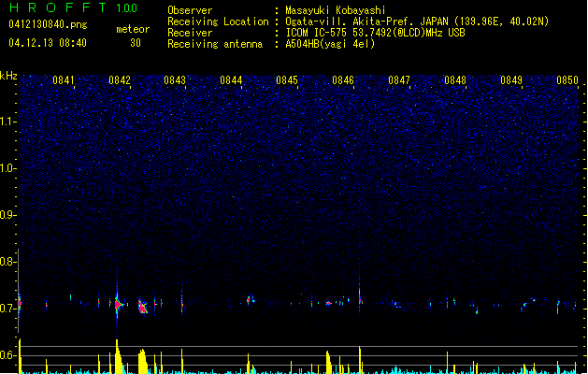Click the 0846 time marker
Viewport: 588px width, 374px height.
pyautogui.click(x=343, y=80)
